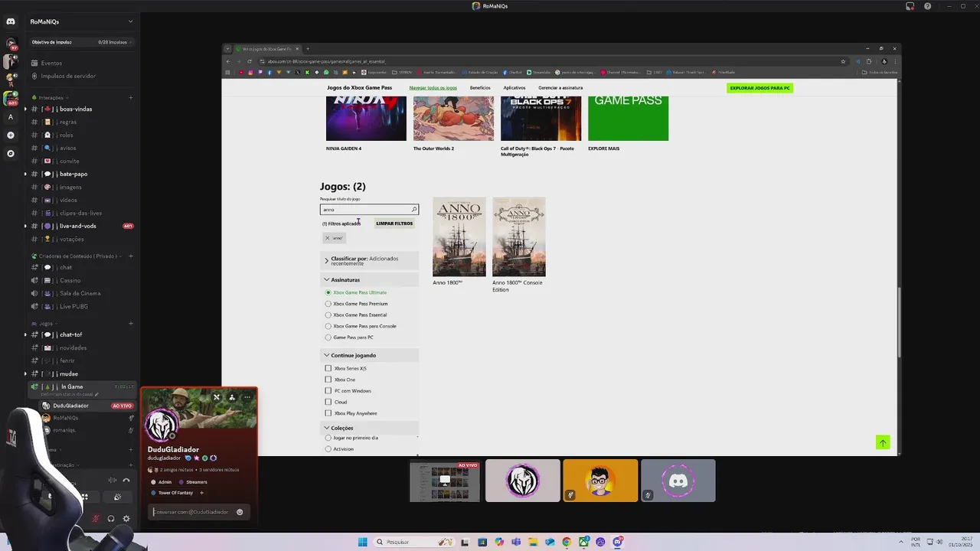Screen dimensions: 980x551
Task: Toggle Discord headphones deafen icon
Action: click(111, 518)
